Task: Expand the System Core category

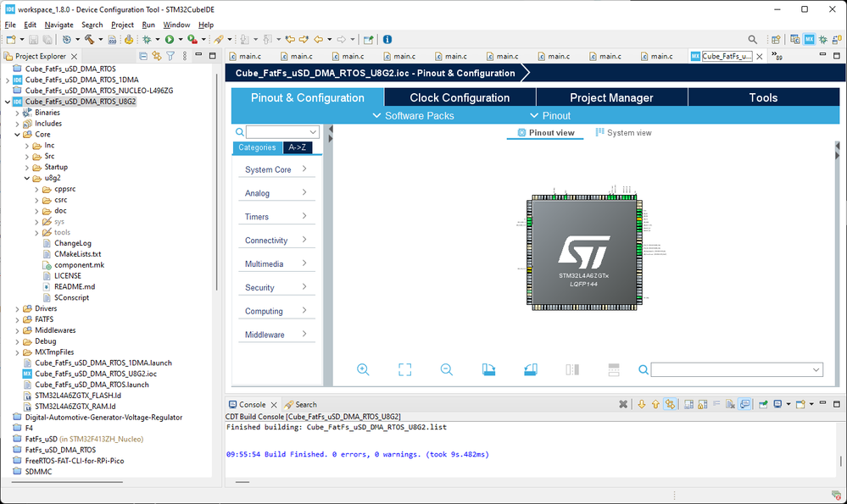Action: coord(276,169)
